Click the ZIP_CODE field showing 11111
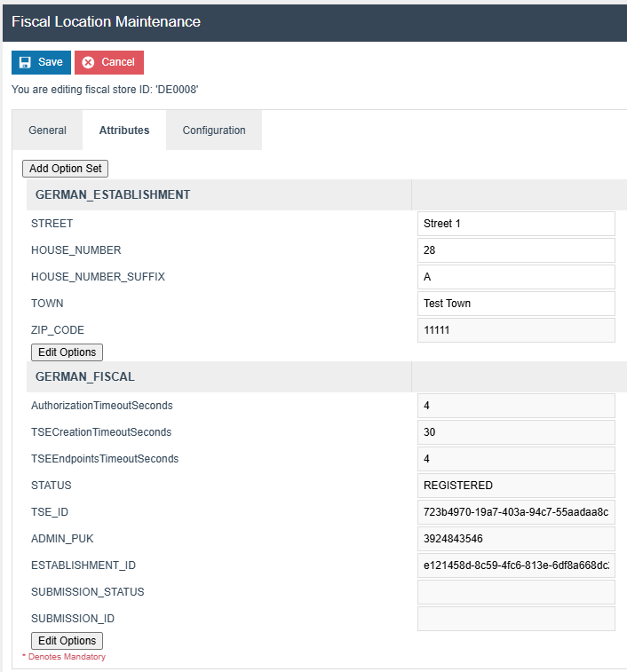The image size is (627, 672). pyautogui.click(x=516, y=330)
